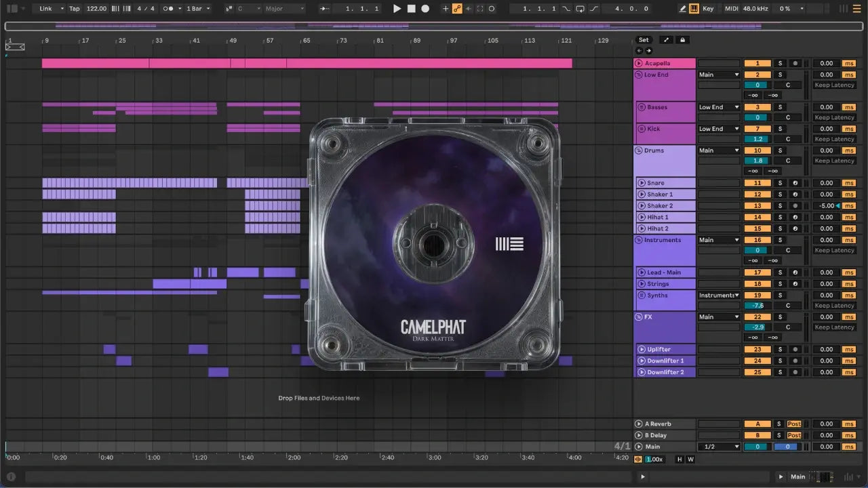Start playback with the Play button
This screenshot has height=488, width=868.
click(x=397, y=9)
